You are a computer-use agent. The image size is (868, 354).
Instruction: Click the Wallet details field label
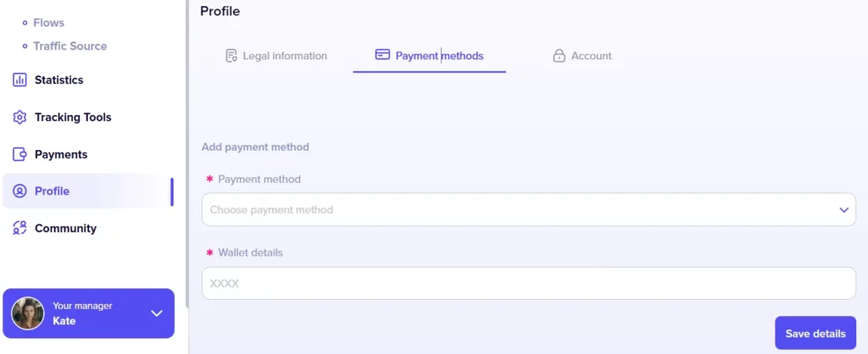[250, 252]
